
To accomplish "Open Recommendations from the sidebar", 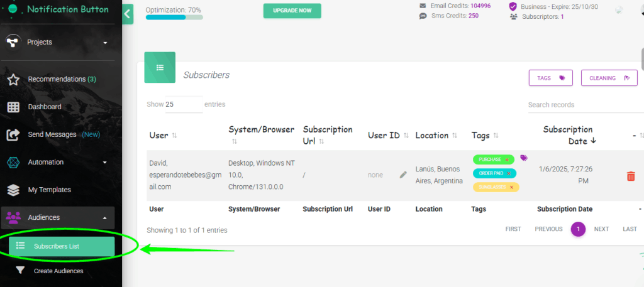I will (x=62, y=79).
